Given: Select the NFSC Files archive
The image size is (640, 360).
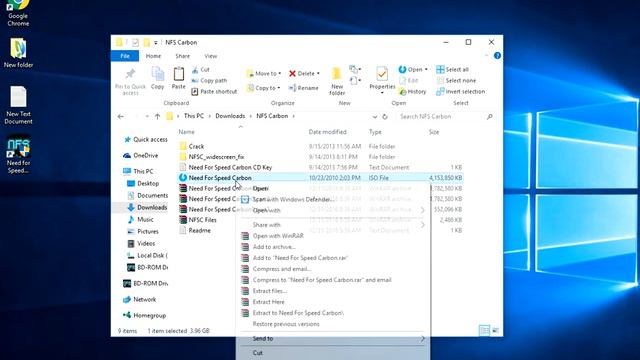Looking at the screenshot, I should point(198,220).
